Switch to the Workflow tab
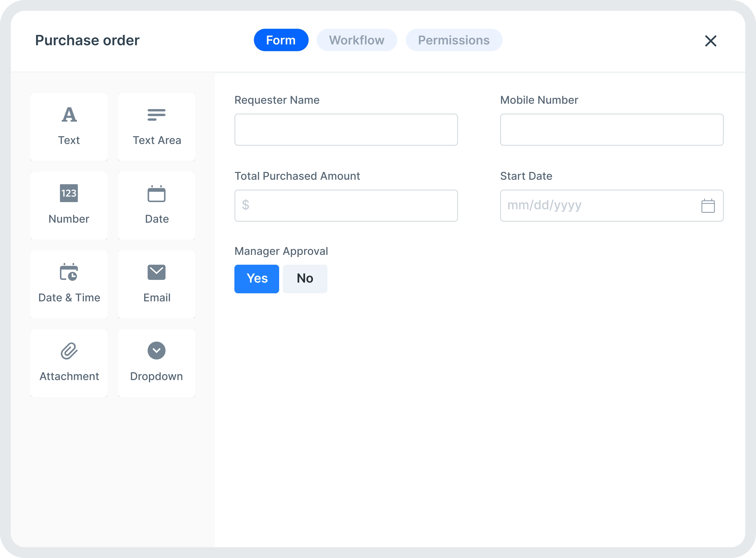The image size is (756, 558). (x=357, y=40)
